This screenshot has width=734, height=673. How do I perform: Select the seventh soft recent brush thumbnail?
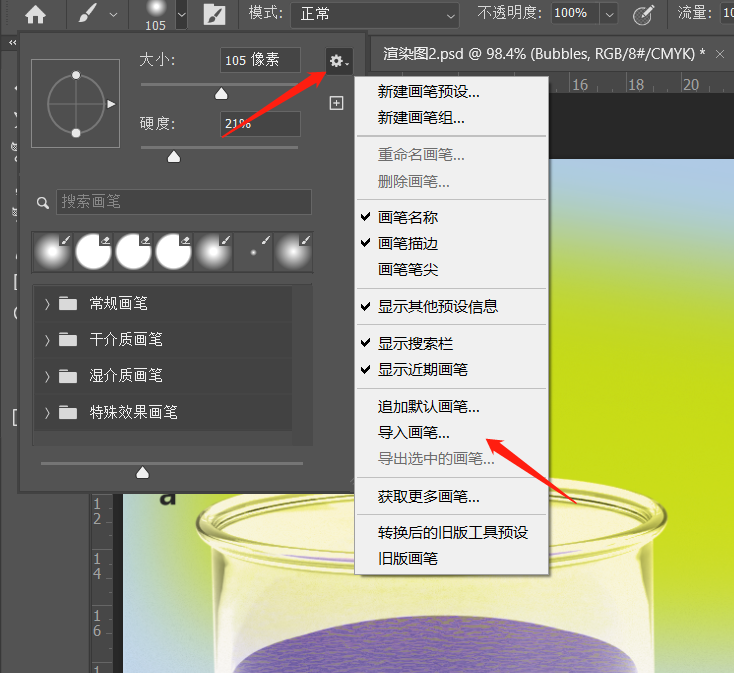[293, 252]
